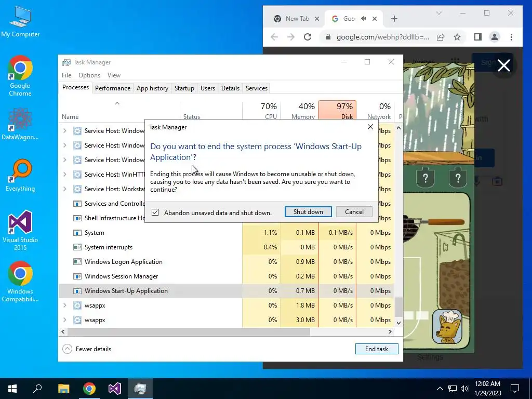
Task: Open Windows Compatibility Chrome desktop shortcut
Action: click(x=20, y=281)
